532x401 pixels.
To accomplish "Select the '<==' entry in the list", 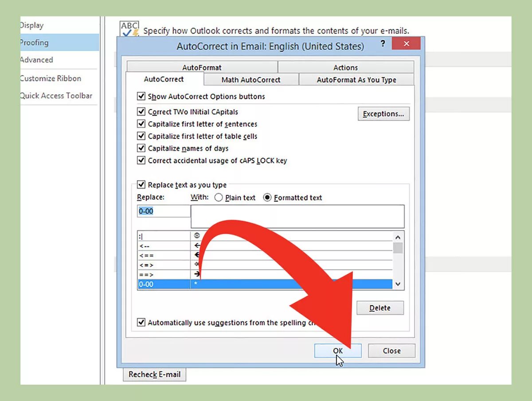I will point(265,256).
